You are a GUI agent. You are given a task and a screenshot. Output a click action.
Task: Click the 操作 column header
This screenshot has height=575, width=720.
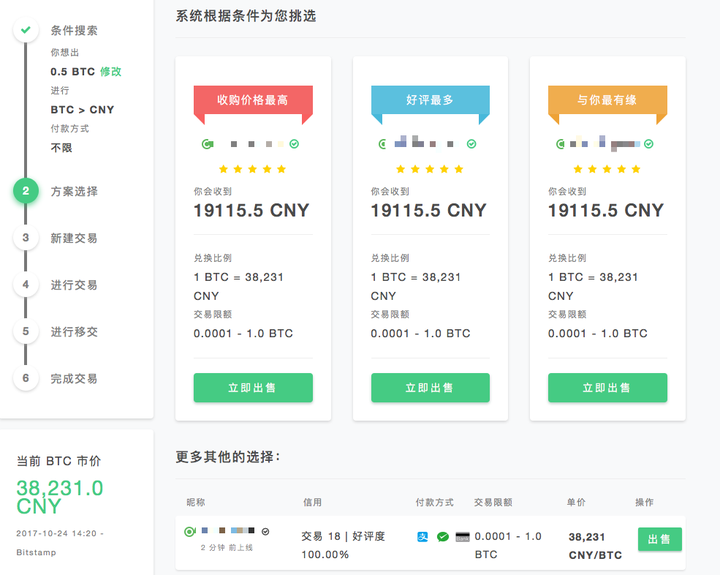pos(644,502)
